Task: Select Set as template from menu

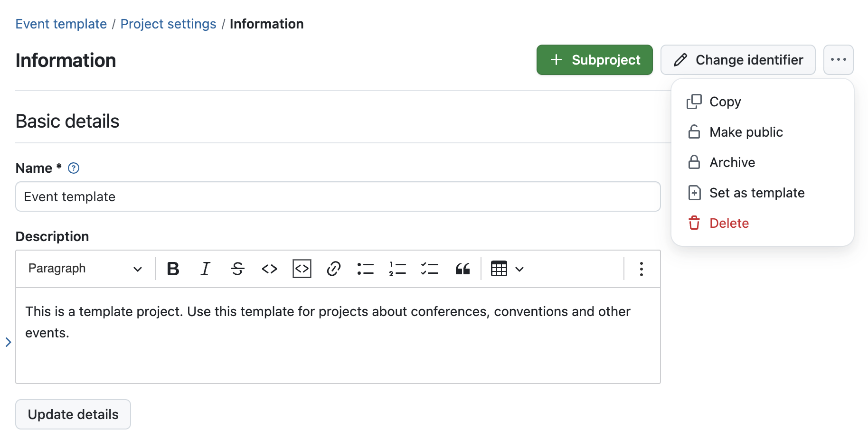Action: point(756,193)
